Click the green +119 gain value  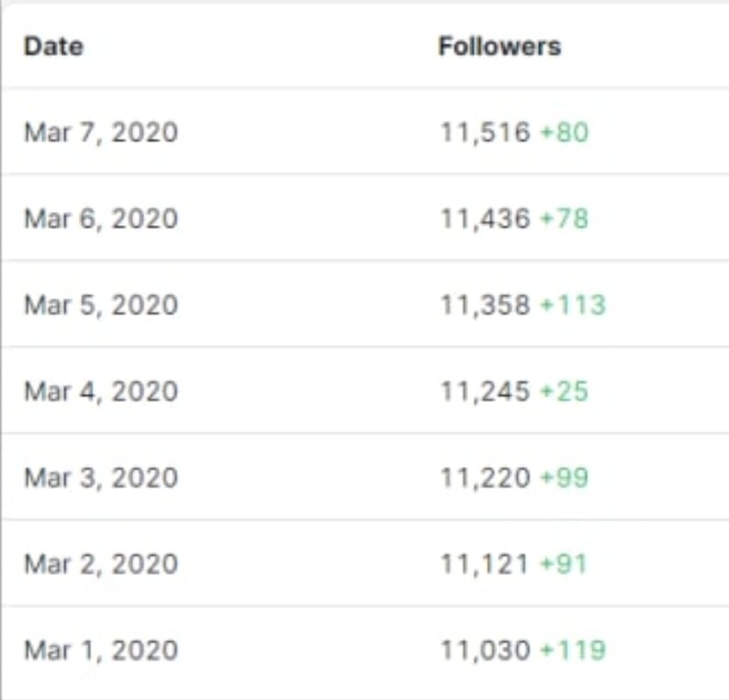point(573,651)
